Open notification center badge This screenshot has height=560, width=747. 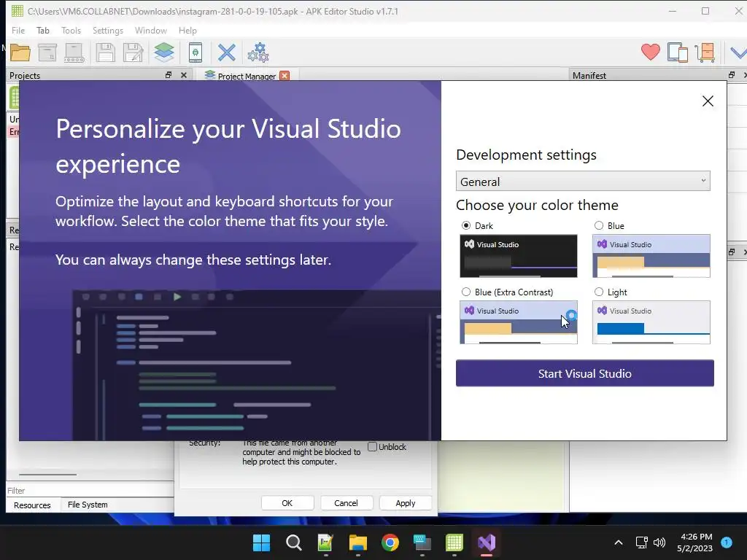(x=727, y=542)
